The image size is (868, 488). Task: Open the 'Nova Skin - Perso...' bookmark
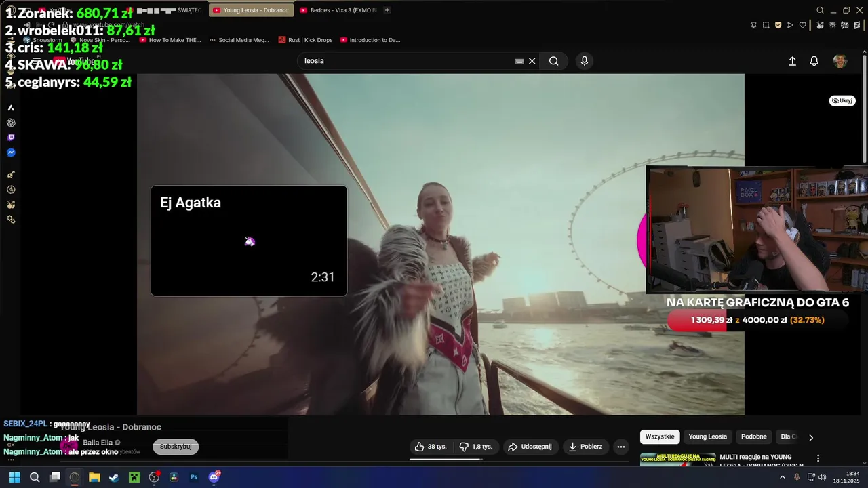tap(99, 40)
